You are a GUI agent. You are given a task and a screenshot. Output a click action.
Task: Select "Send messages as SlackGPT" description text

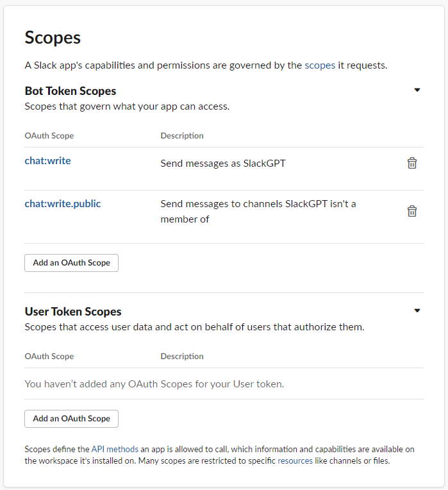223,164
